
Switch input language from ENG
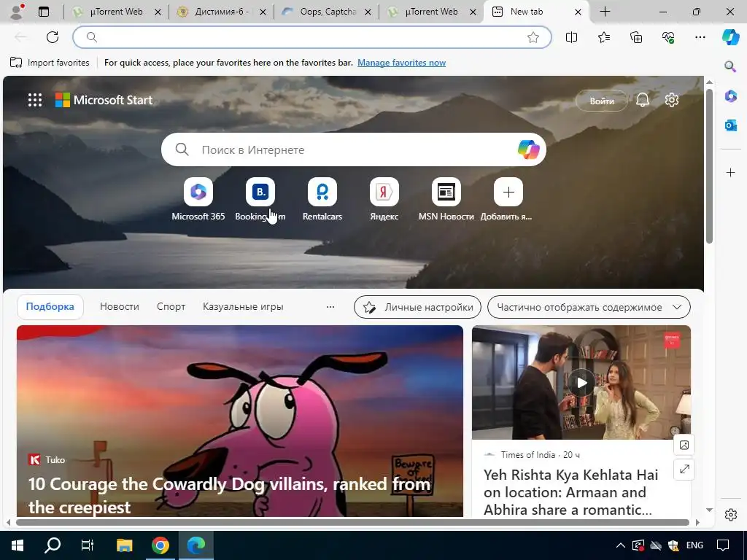point(694,545)
